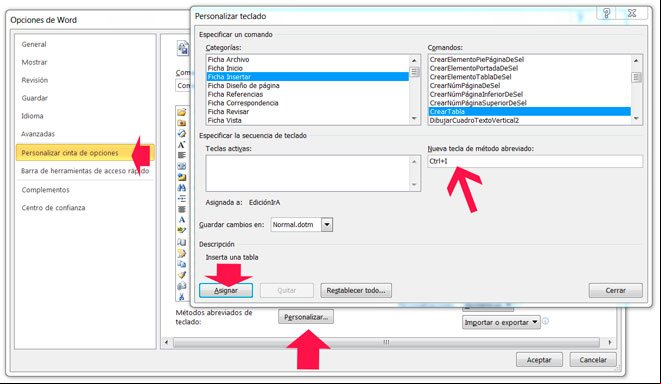Select CrearNúmPáginaSuperiorDeSel command
The width and height of the screenshot is (661, 384).
point(529,103)
